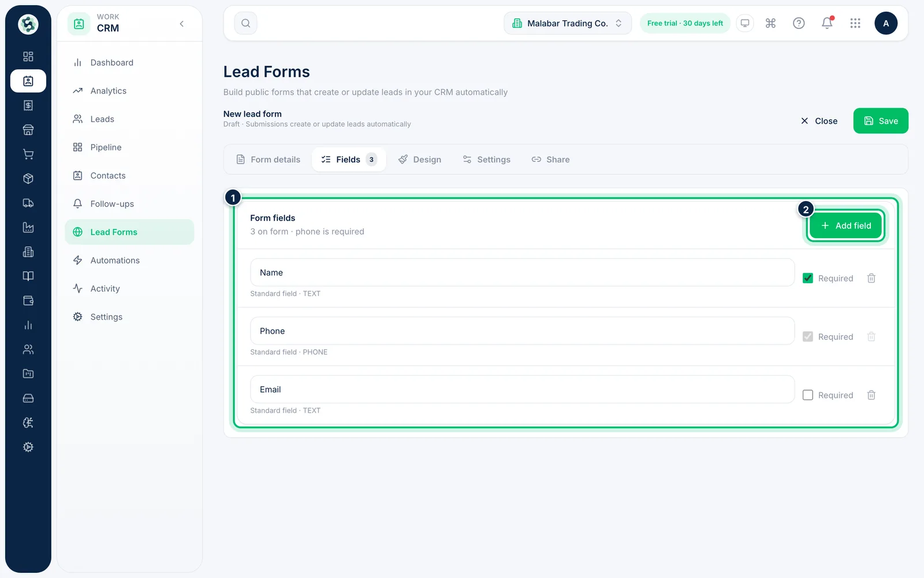Click Free trial 30 days left badge
924x578 pixels.
pos(685,23)
